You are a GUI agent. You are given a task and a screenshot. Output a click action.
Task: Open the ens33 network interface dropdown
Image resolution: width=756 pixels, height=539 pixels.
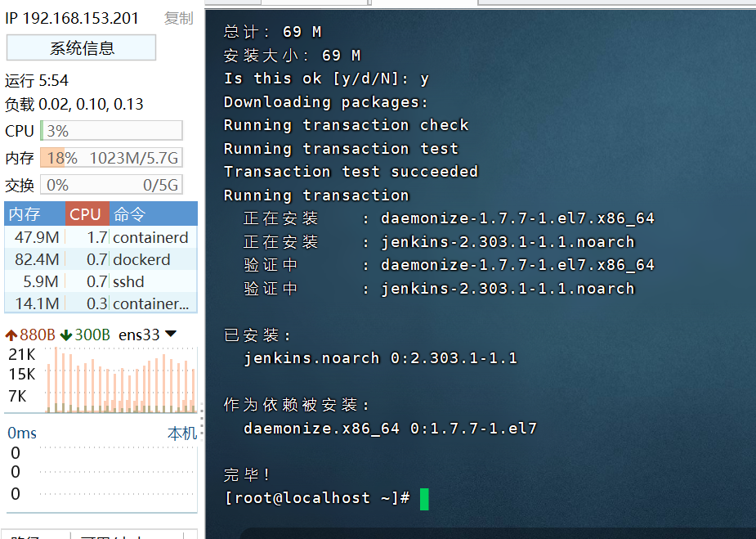coord(171,334)
